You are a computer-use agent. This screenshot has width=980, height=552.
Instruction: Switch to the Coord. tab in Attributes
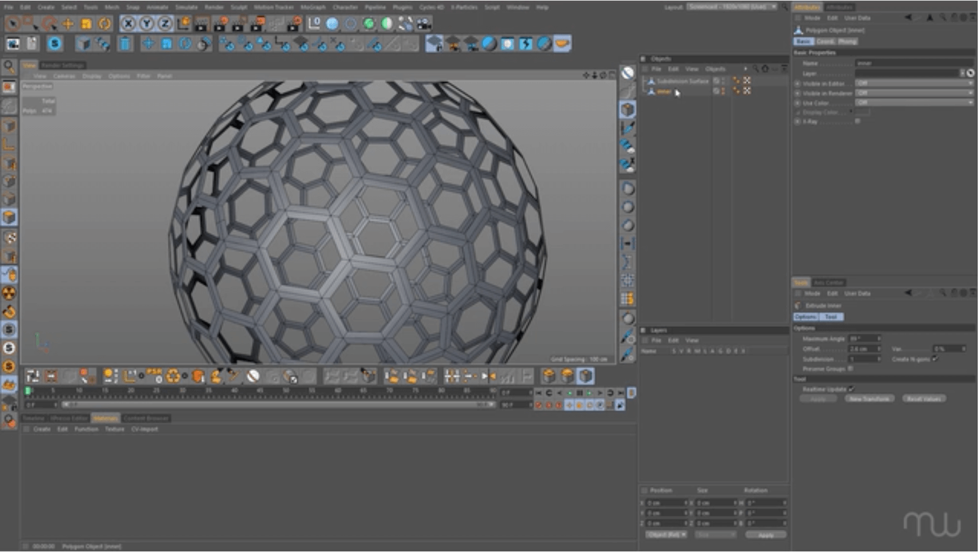pyautogui.click(x=825, y=42)
